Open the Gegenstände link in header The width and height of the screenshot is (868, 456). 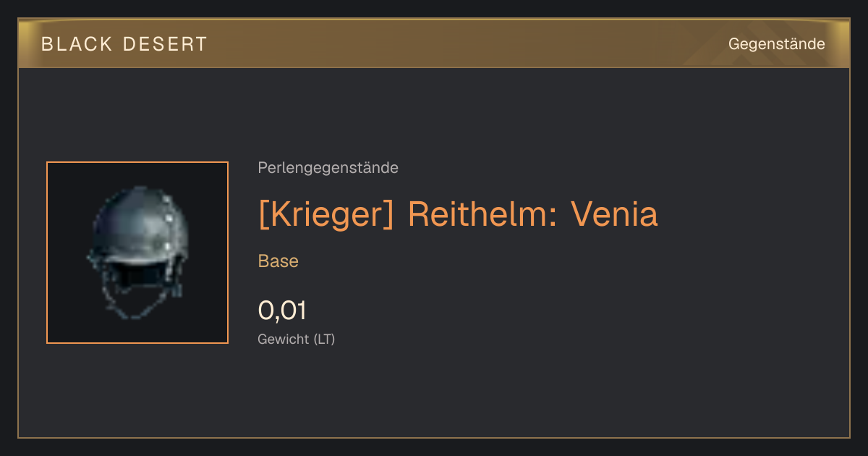pos(776,44)
